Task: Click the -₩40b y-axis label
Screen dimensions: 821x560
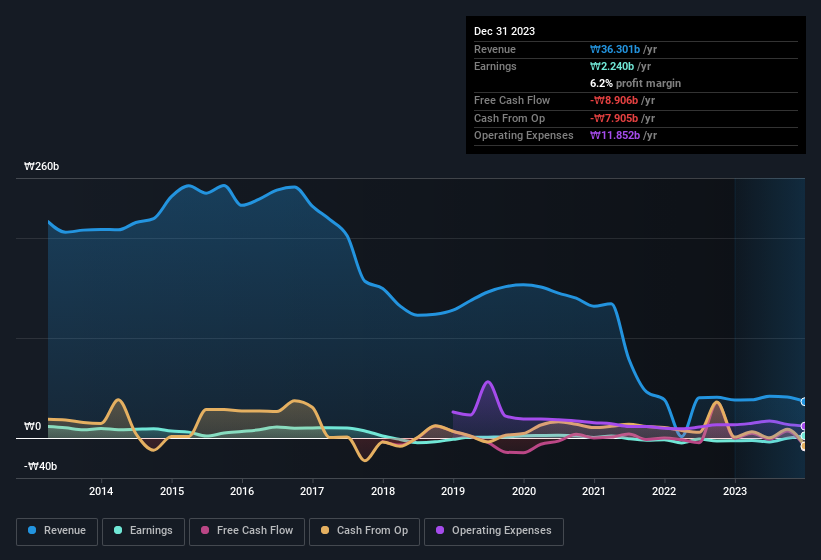Action: [x=40, y=466]
